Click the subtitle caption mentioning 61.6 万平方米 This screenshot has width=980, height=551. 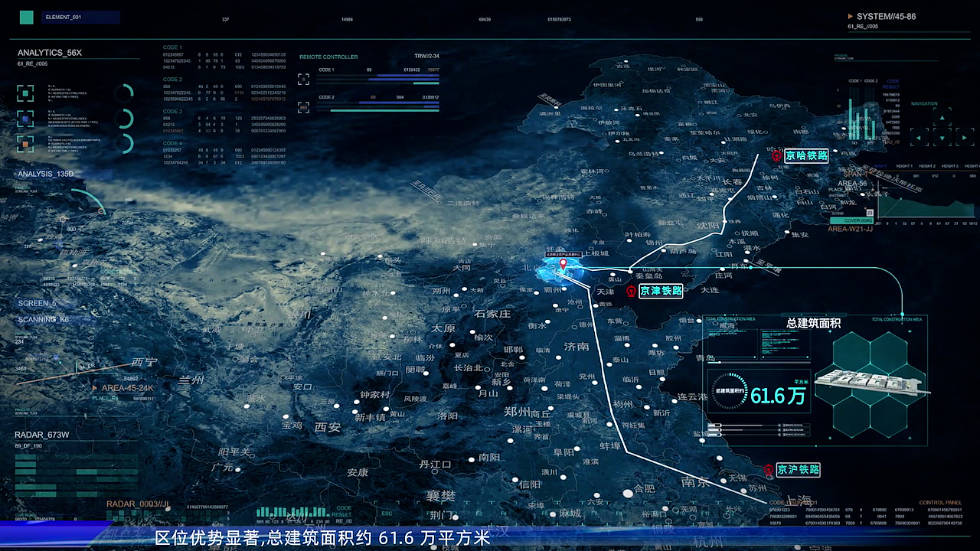[322, 538]
